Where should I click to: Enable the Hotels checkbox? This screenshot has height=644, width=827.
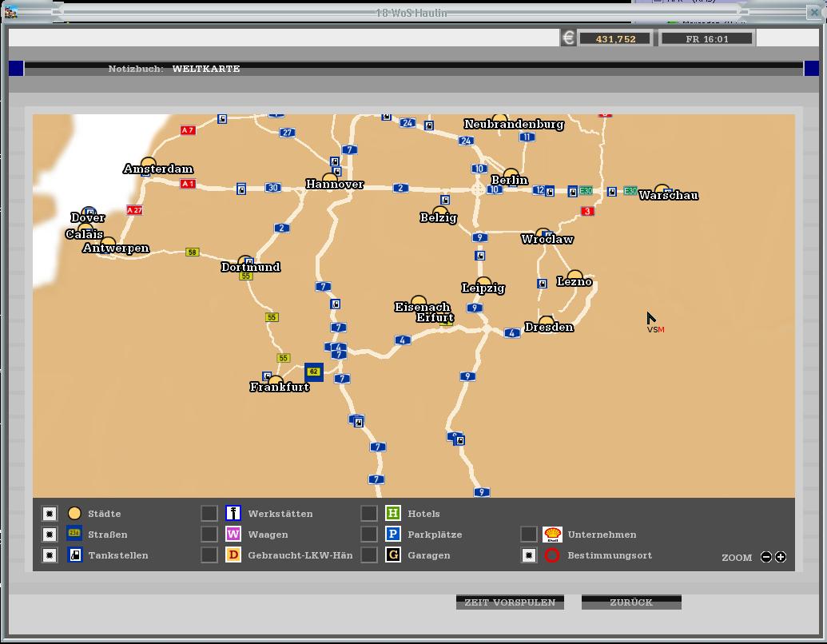[x=369, y=514]
